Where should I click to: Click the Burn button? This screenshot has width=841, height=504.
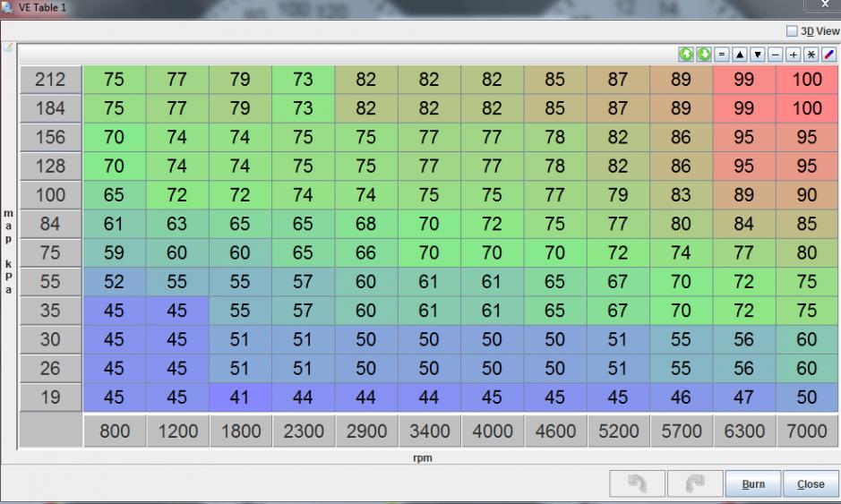(x=753, y=483)
